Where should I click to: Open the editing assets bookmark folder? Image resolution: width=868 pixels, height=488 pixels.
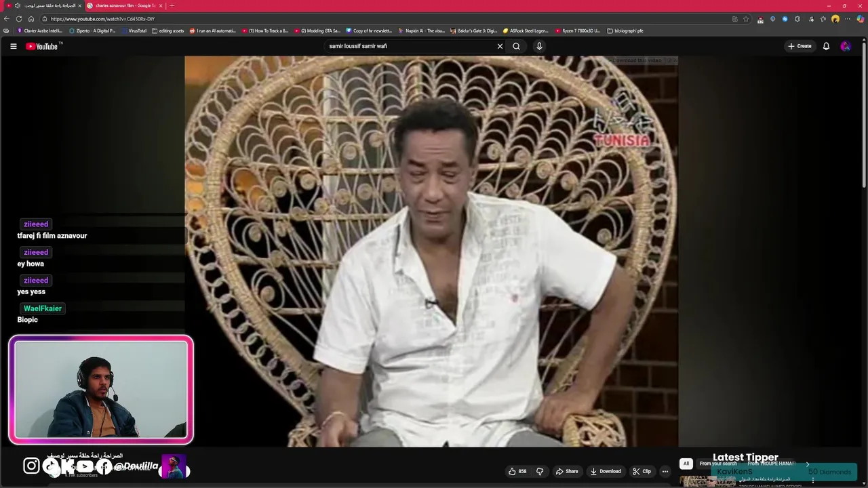pos(168,30)
